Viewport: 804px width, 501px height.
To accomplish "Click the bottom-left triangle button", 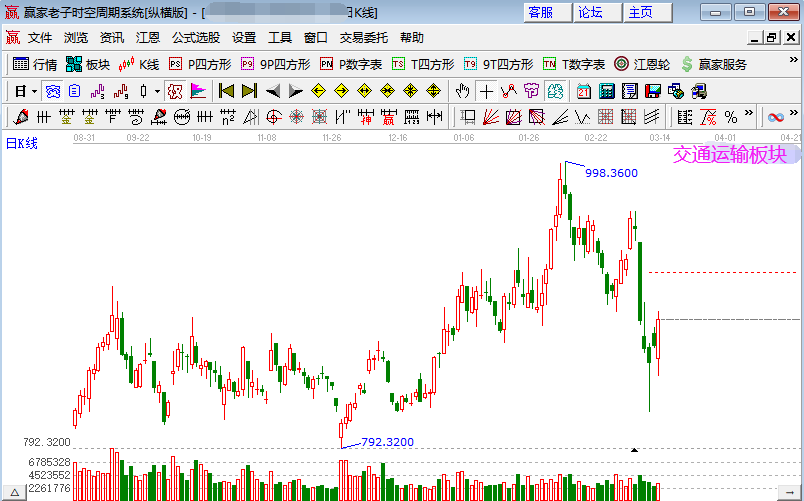I will point(14,492).
